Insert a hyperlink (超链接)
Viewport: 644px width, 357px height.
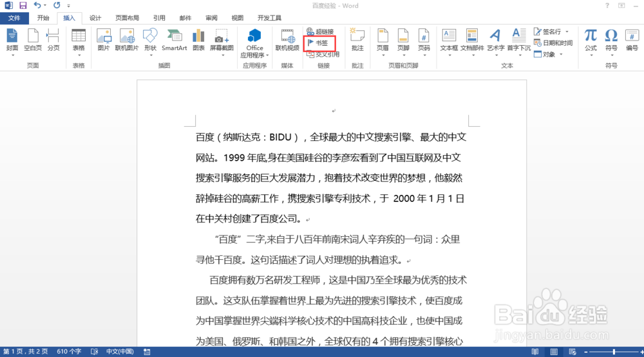tap(320, 32)
